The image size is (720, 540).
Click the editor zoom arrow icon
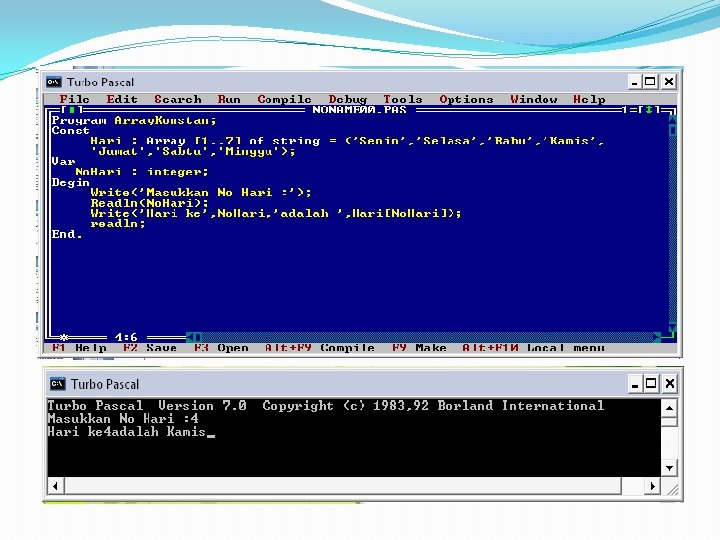point(649,110)
